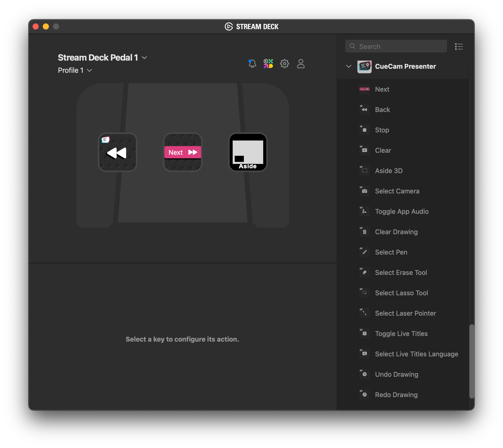Select the Select Pen label

point(391,252)
